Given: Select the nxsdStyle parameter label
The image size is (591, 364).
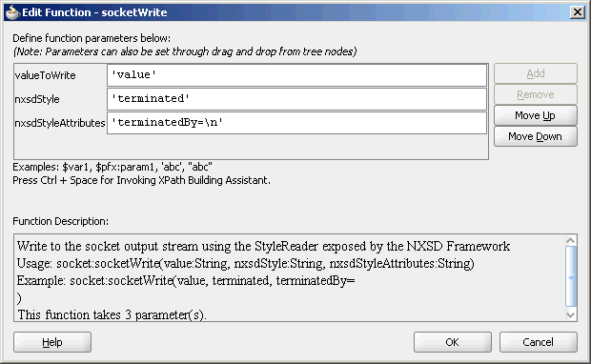Looking at the screenshot, I should point(37,99).
